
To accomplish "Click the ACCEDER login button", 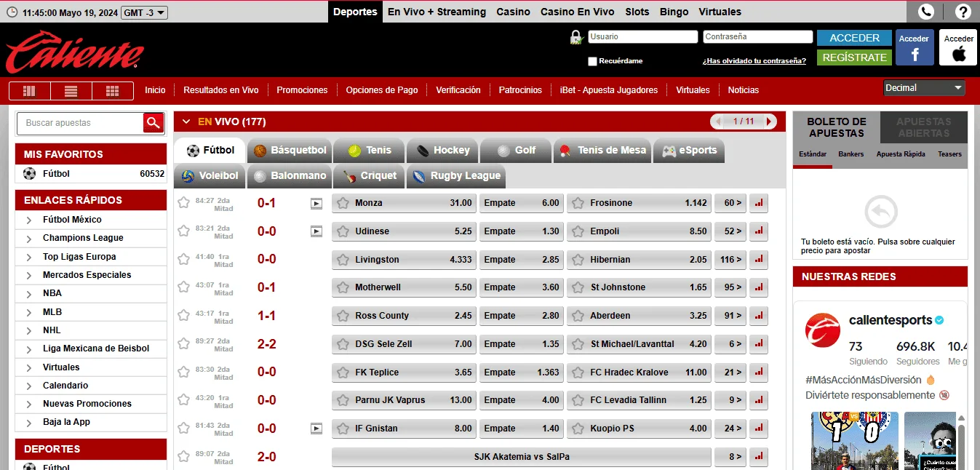I will tap(854, 38).
